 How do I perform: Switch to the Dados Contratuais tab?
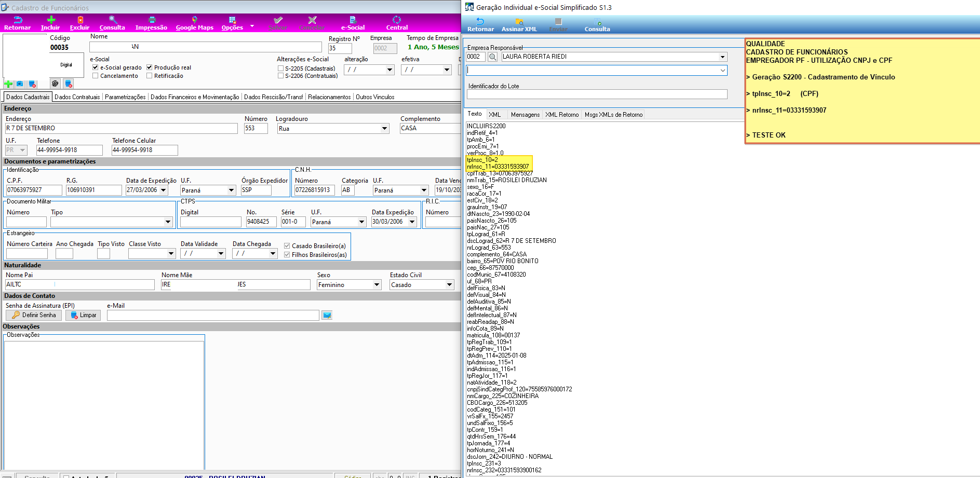(x=77, y=97)
